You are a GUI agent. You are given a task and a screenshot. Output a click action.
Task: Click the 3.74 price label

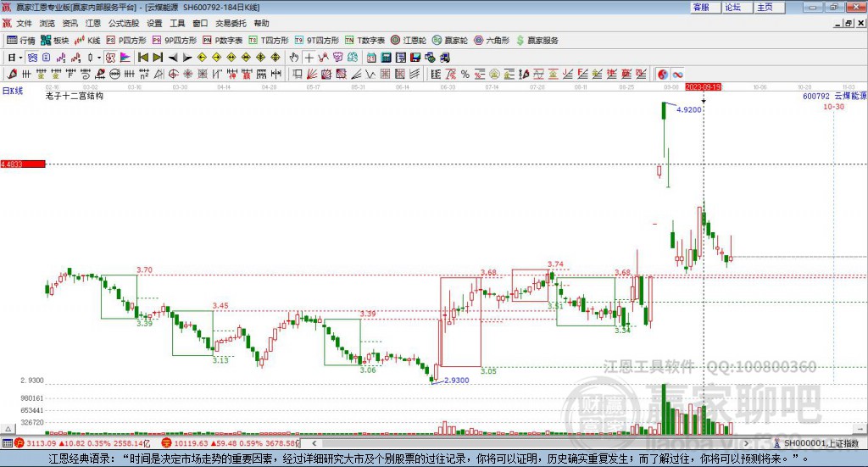tap(555, 264)
